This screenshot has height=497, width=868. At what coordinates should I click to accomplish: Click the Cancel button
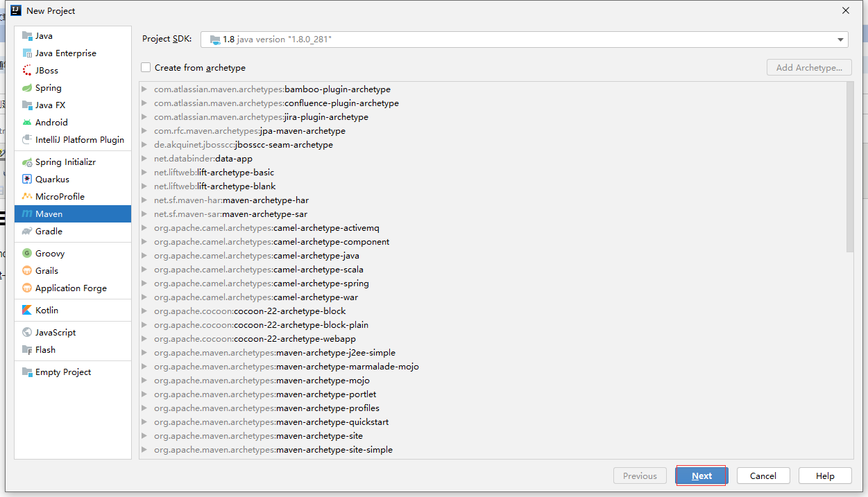763,476
